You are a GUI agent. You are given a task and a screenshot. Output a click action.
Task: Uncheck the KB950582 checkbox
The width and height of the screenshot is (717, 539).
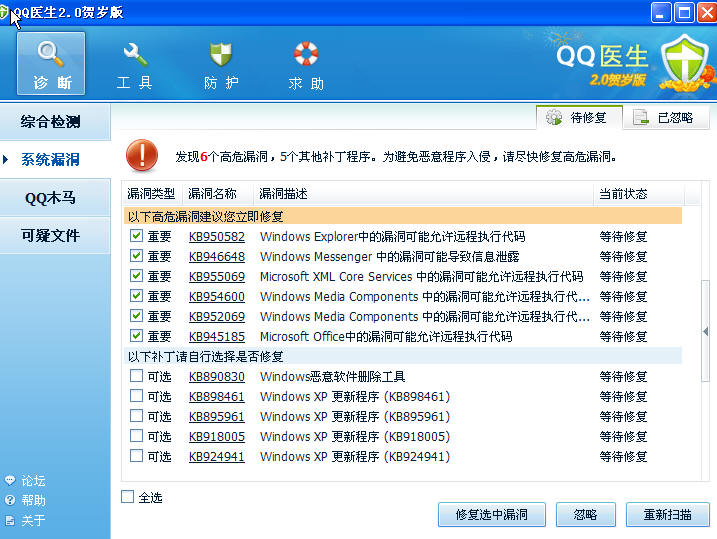[x=136, y=236]
